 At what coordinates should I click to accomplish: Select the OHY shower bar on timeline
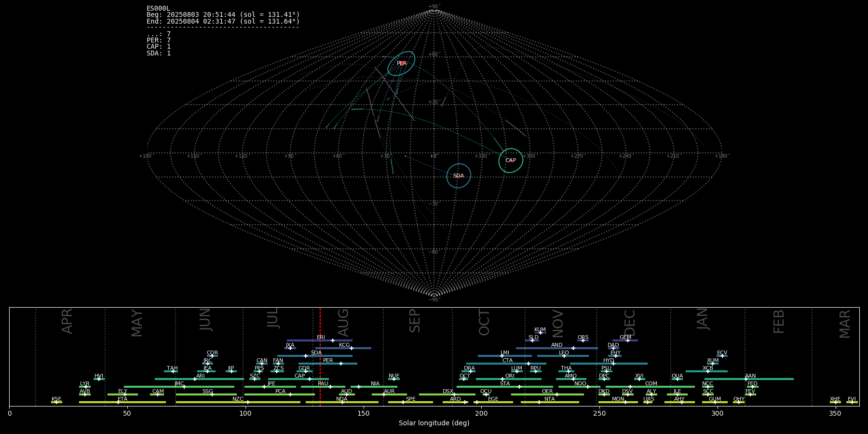click(x=739, y=402)
